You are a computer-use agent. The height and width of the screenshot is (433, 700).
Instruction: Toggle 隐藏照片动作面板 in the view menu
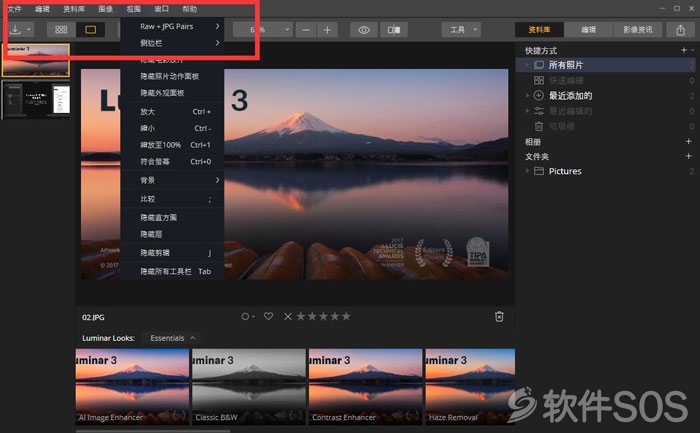(172, 76)
